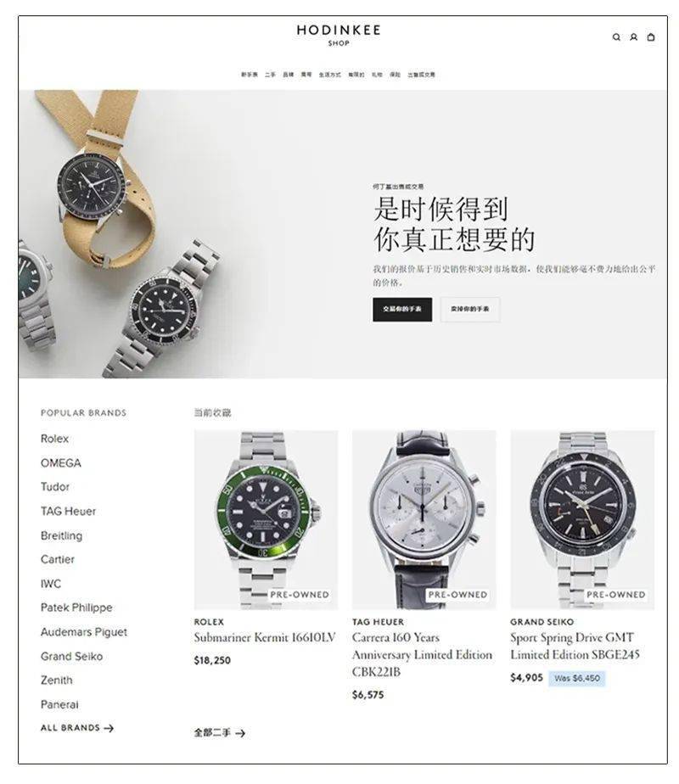The image size is (679, 784).
Task: Click the HODINKEE Shop logo
Action: click(339, 35)
